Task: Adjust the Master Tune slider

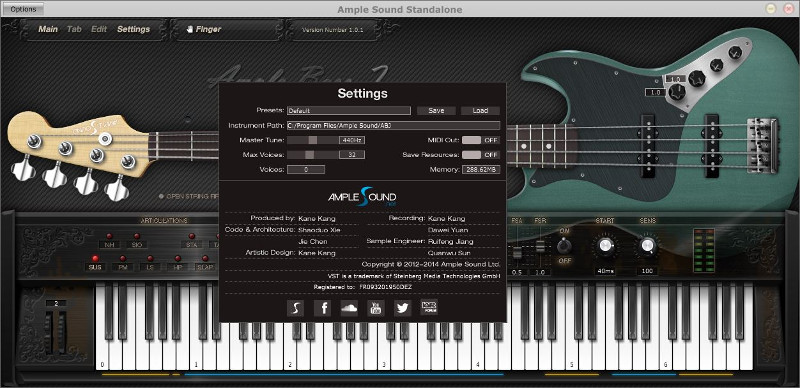Action: click(313, 140)
